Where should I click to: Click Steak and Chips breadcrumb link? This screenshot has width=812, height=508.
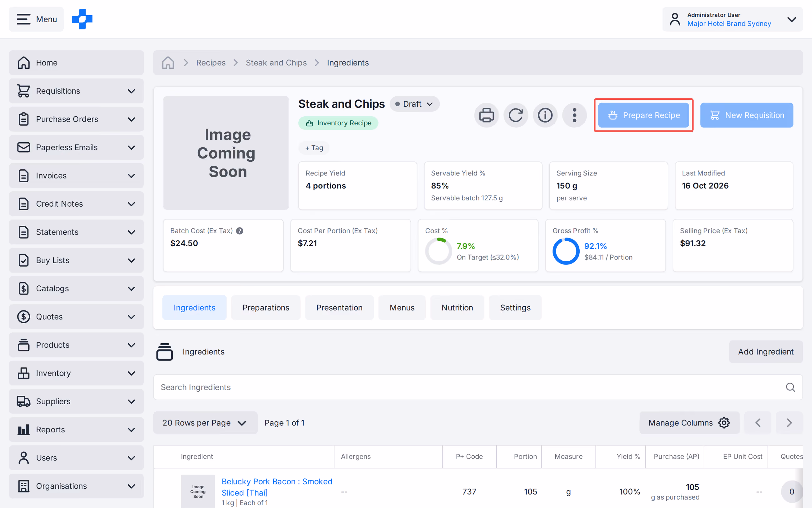click(x=276, y=63)
